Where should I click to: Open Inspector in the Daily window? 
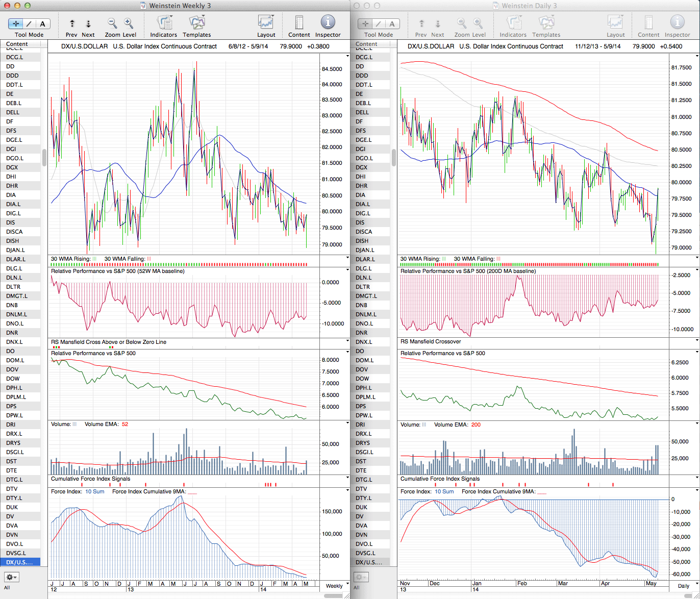pos(677,23)
